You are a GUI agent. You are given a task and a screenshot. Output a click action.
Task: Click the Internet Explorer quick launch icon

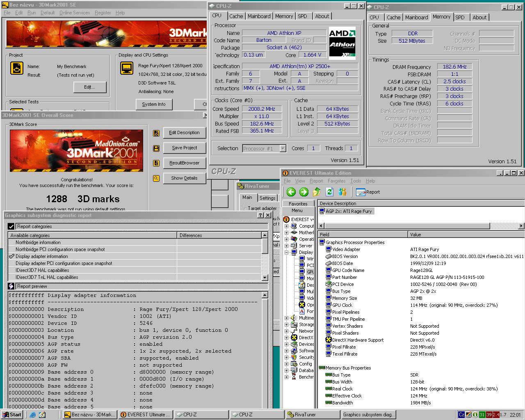(x=33, y=415)
